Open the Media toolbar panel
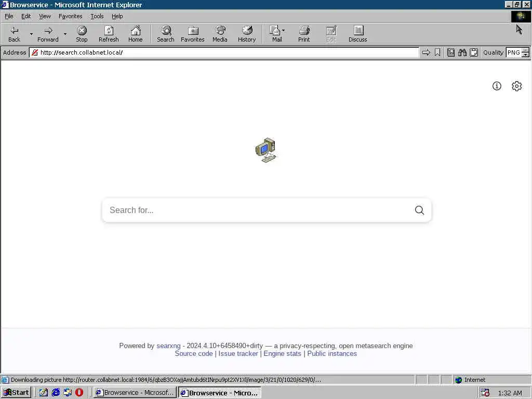 (x=220, y=34)
